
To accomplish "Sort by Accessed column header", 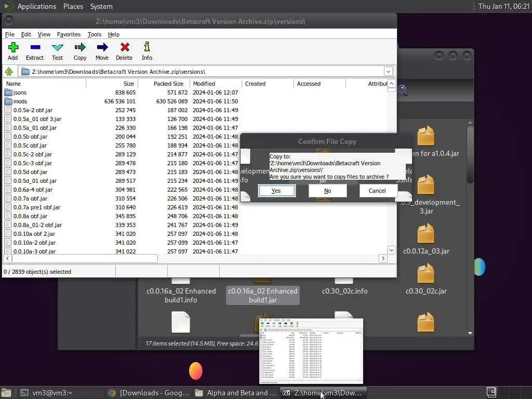I will click(x=320, y=84).
